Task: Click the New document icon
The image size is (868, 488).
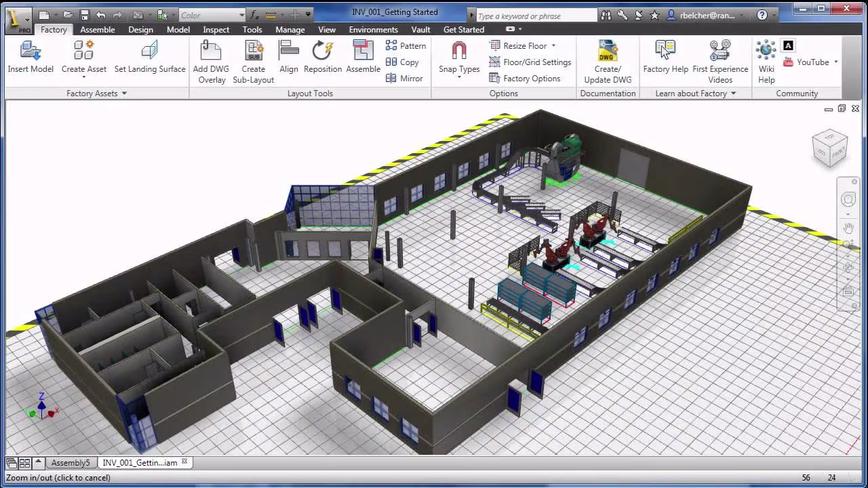Action: (x=43, y=15)
